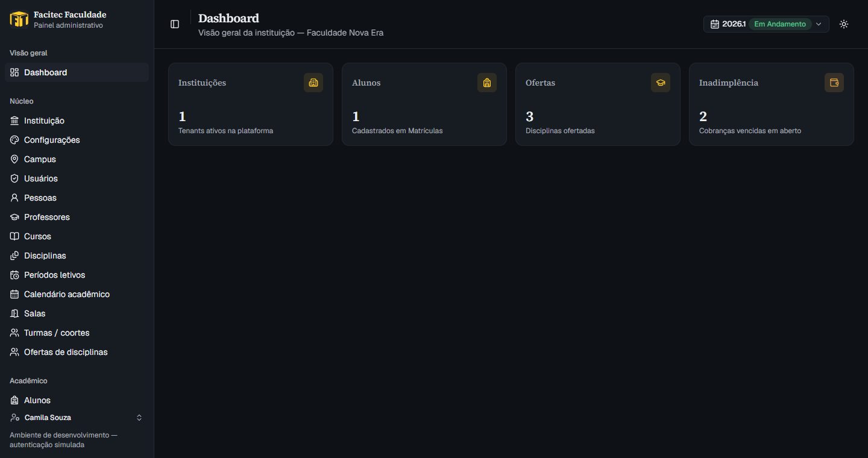Select Ofertas de disciplinas in sidebar
Screen dimensions: 868x458
[x=77, y=352]
